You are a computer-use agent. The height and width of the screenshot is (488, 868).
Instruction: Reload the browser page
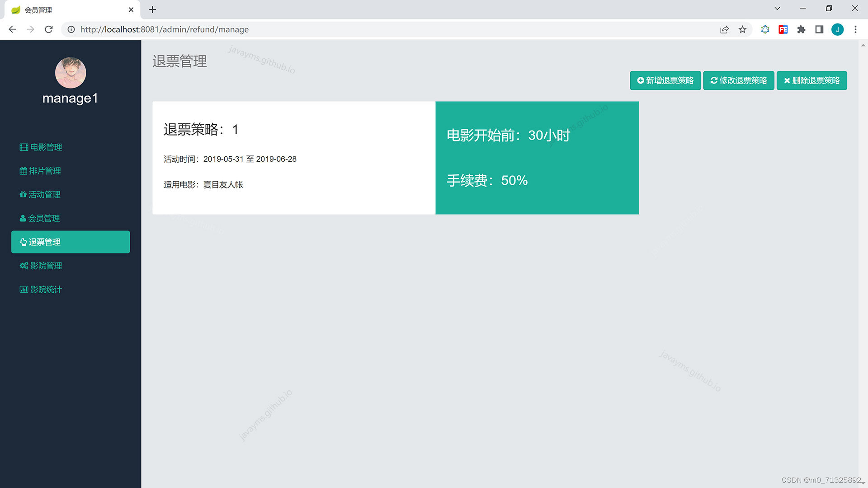click(x=49, y=29)
